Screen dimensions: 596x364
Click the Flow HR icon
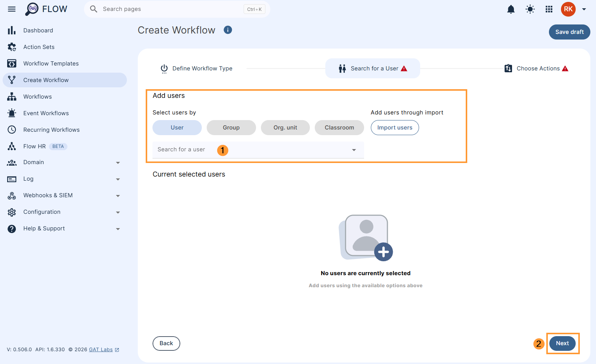tap(12, 146)
